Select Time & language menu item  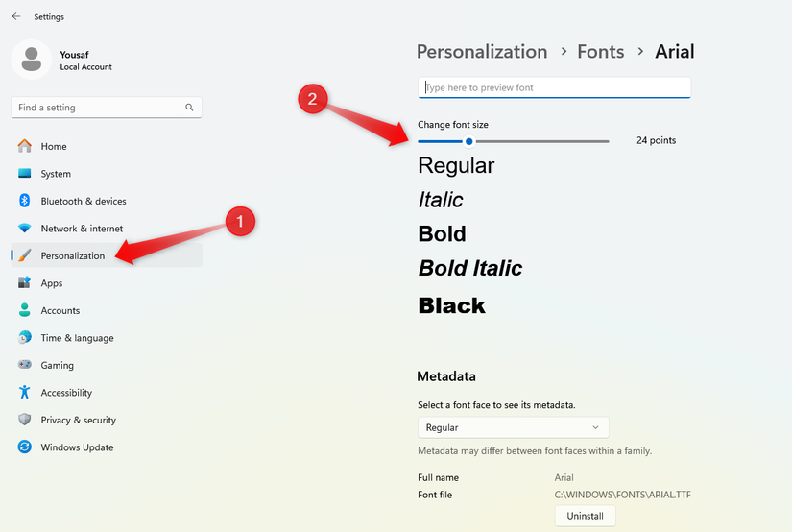coord(77,338)
